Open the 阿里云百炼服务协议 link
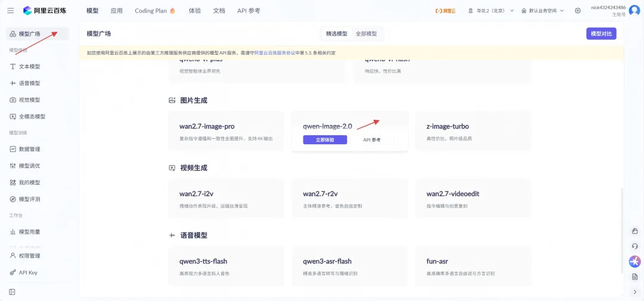Screen dimensions: 644x301 click(275, 53)
